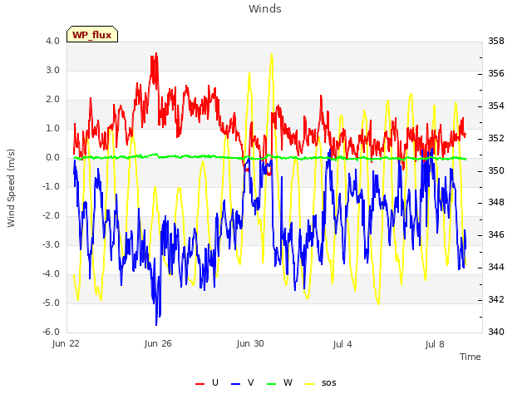Click the Jun 26 date tick label

[158, 343]
